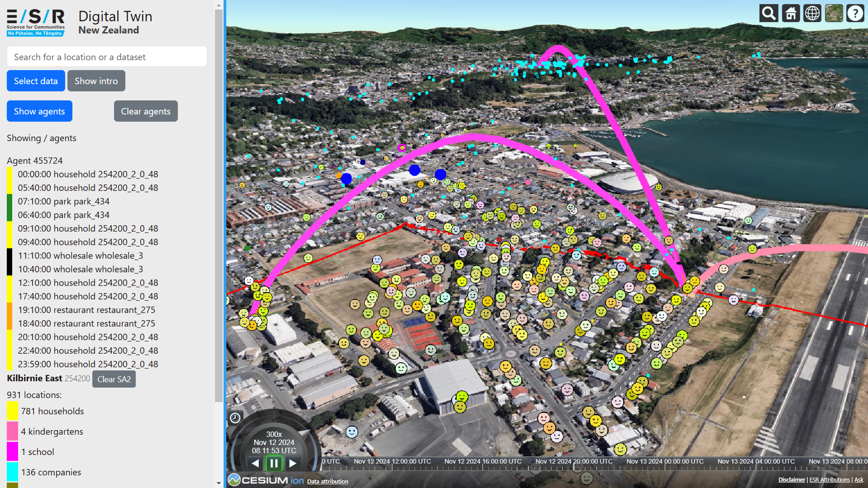Click the light blue smiley beside the clock dial
Viewport: 868px width, 488px height.
[x=352, y=432]
